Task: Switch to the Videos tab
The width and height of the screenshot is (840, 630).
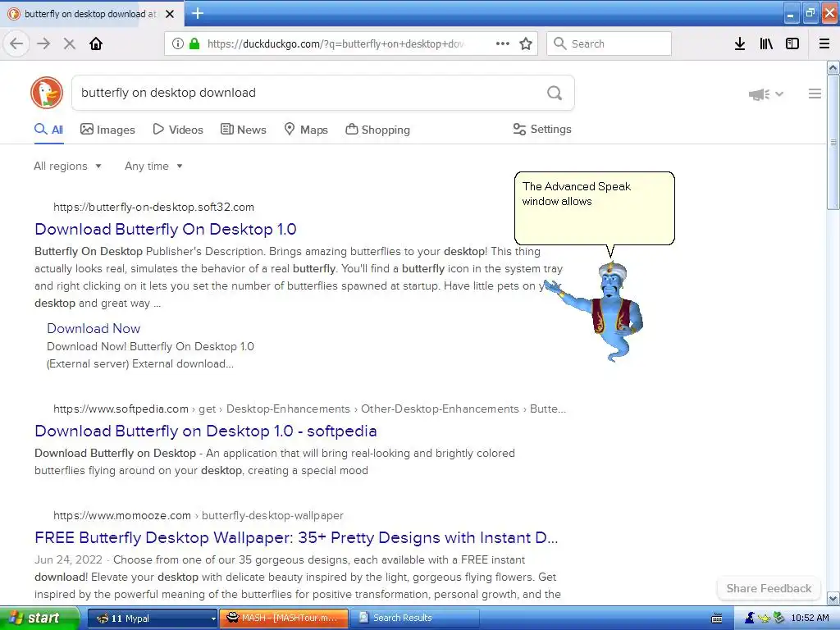Action: click(x=178, y=130)
